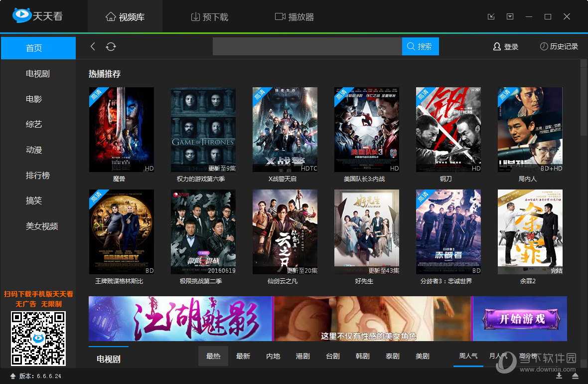588x384 pixels.
Task: Open the 钢刀 movie poster
Action: pyautogui.click(x=448, y=130)
